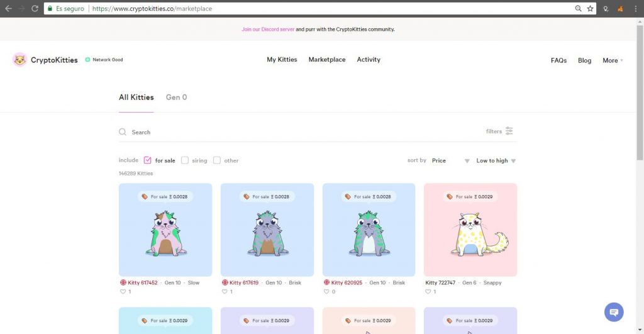Expand the More menu
Screen dimensions: 644x334
click(613, 60)
